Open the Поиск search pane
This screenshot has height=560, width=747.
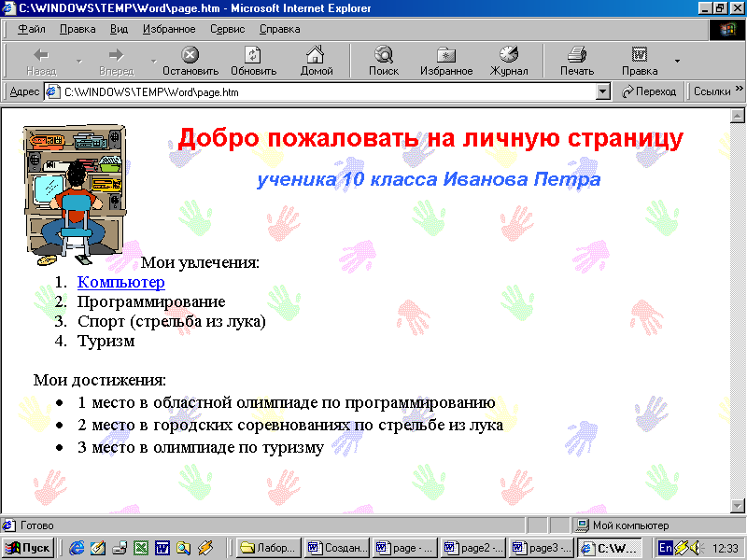coord(384,61)
